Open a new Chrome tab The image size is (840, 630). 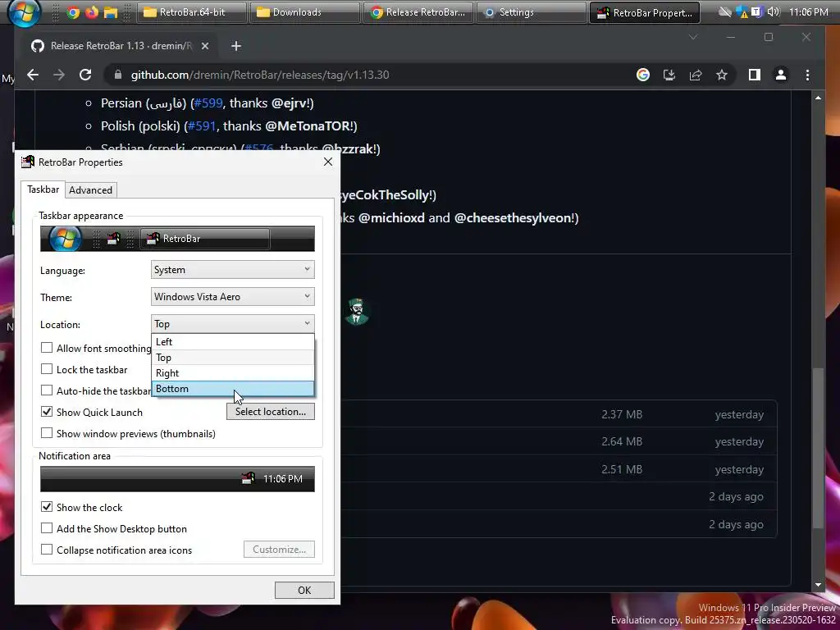point(236,46)
